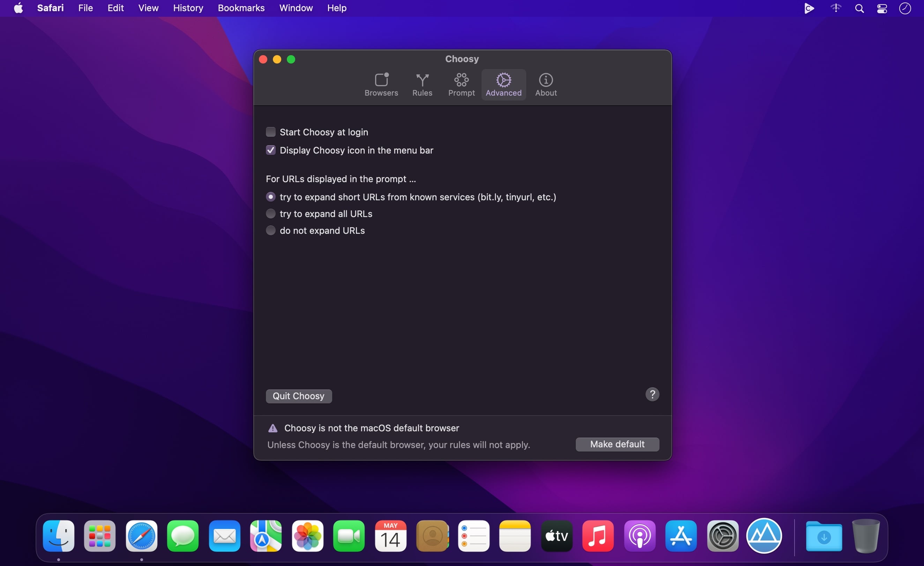Open Finder from the Dock
Screen dimensions: 924x566
59,536
